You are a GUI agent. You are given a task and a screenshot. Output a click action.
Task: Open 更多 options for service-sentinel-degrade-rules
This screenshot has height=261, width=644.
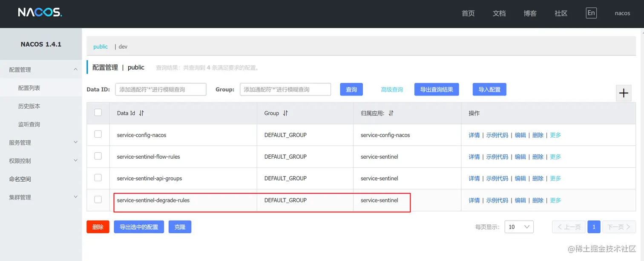coord(555,200)
